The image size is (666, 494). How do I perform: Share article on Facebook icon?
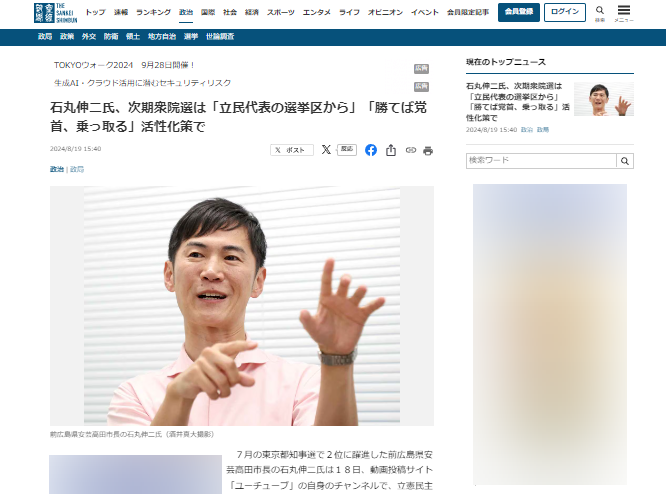[371, 150]
